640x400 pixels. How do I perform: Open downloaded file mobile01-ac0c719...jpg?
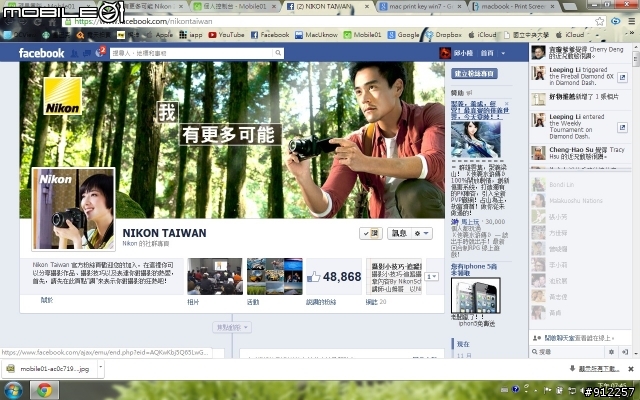(x=50, y=369)
